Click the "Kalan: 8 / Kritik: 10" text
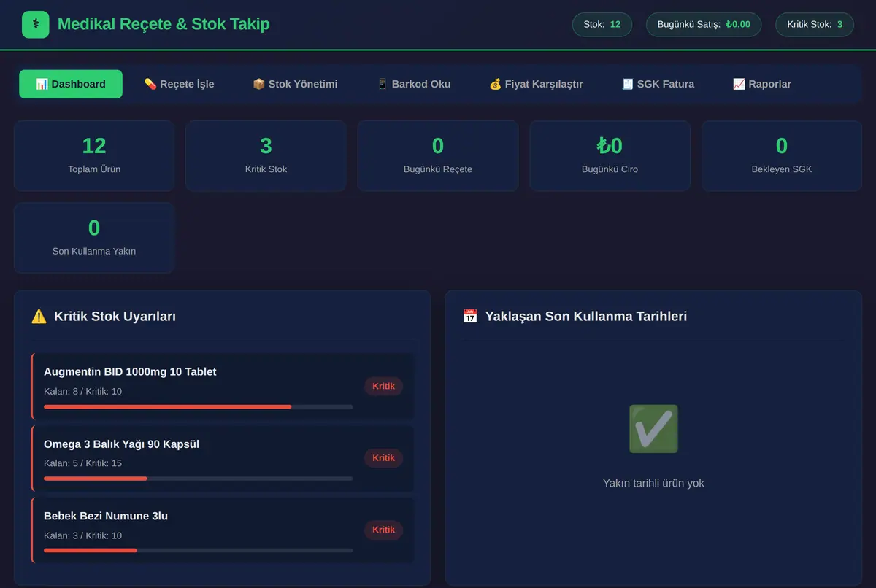This screenshot has width=876, height=588. coord(82,392)
